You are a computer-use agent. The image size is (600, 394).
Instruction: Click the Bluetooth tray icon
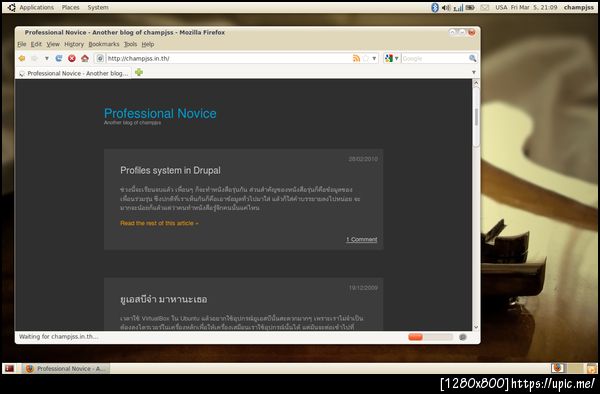(x=435, y=7)
